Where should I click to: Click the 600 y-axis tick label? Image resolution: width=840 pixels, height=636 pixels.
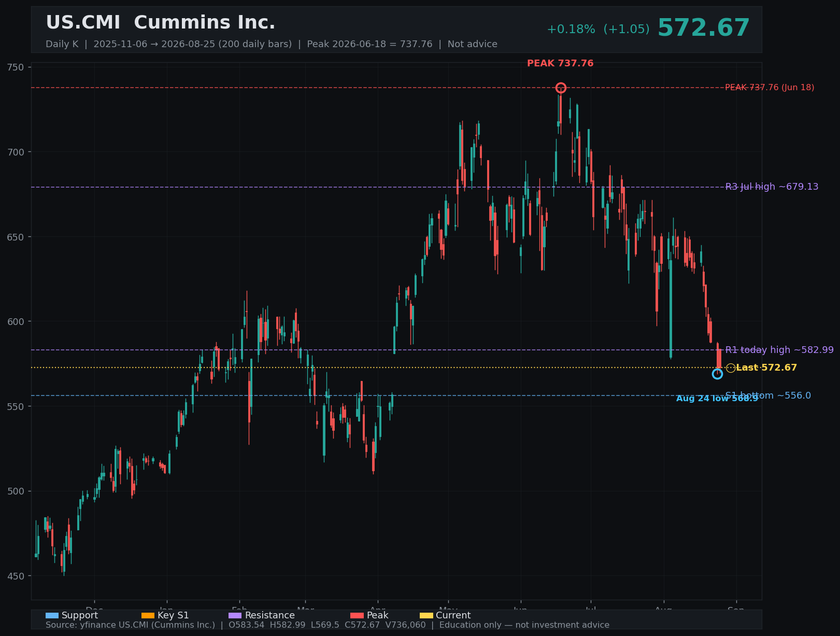(16, 321)
